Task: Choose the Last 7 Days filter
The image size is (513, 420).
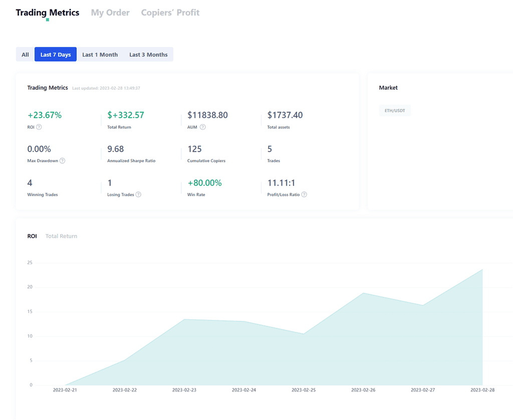Action: pos(56,55)
